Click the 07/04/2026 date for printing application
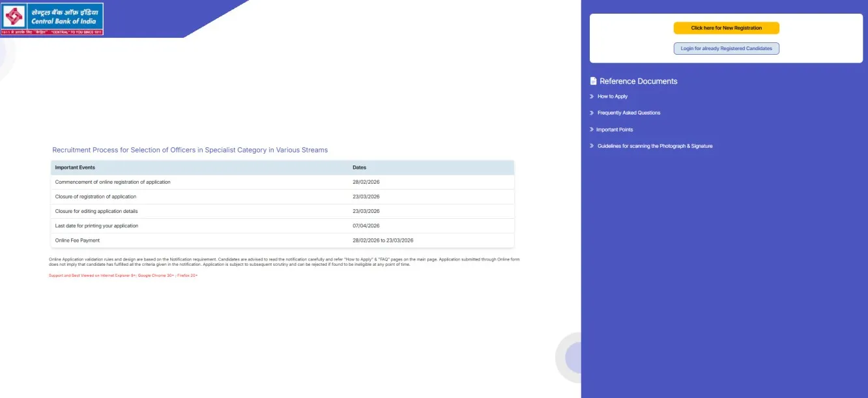 [x=366, y=226]
